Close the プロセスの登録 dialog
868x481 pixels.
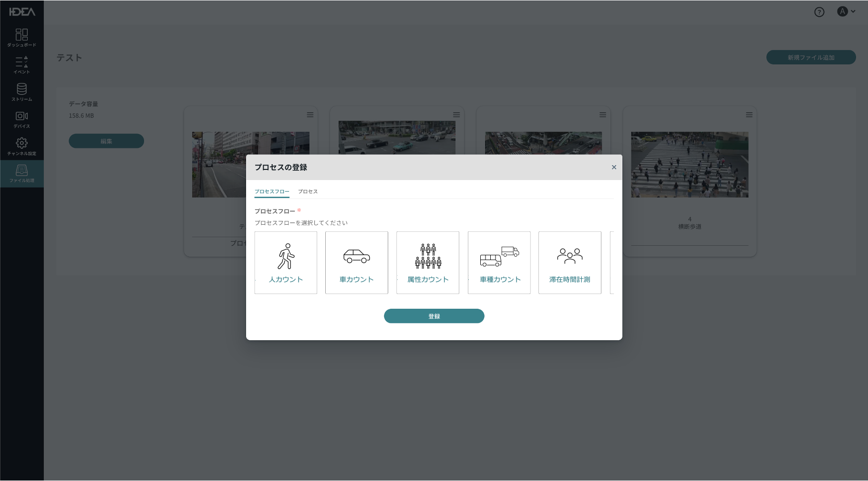pos(614,167)
